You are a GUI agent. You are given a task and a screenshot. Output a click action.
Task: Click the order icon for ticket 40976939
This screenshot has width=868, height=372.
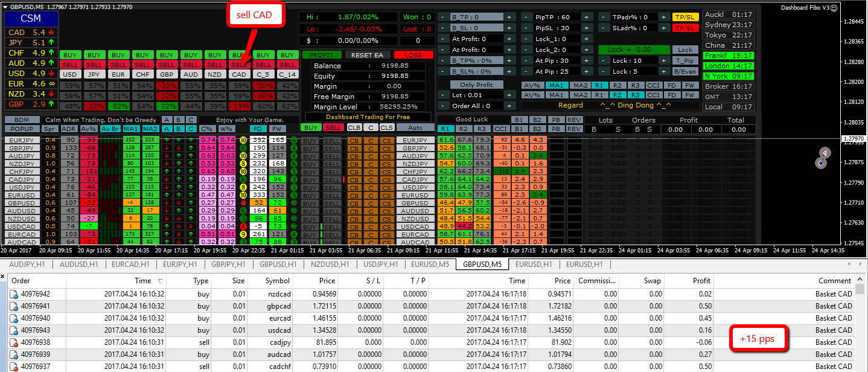point(13,354)
